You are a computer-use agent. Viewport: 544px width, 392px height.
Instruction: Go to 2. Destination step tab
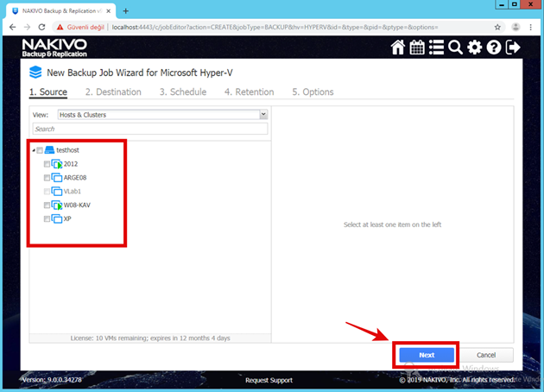click(x=113, y=92)
